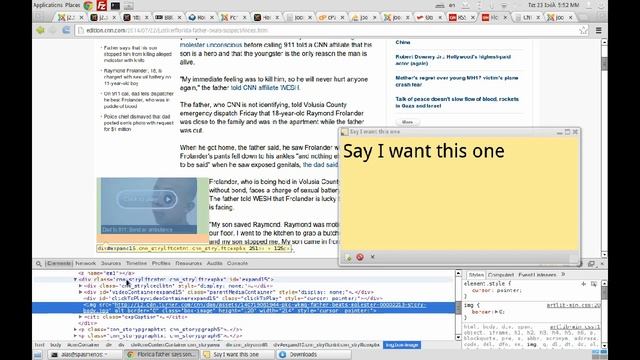Click the More button under sidebar headlines
The height and width of the screenshot is (360, 640).
pyautogui.click(x=407, y=122)
